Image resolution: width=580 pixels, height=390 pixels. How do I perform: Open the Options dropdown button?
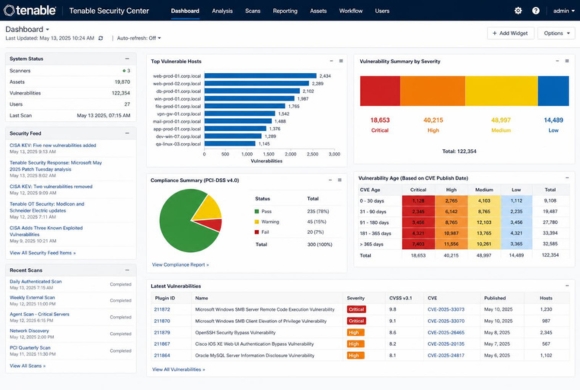(556, 33)
